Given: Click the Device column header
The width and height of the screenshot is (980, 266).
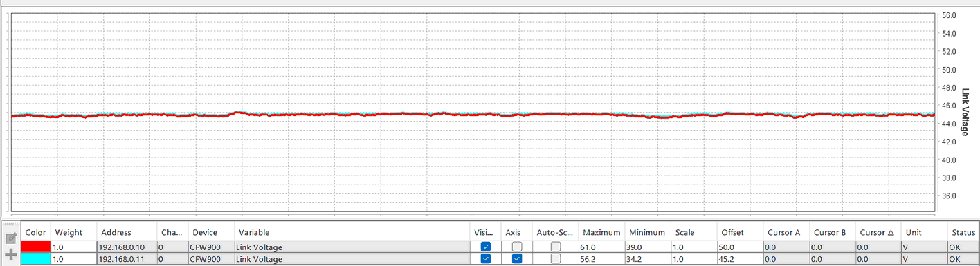Looking at the screenshot, I should [x=211, y=232].
